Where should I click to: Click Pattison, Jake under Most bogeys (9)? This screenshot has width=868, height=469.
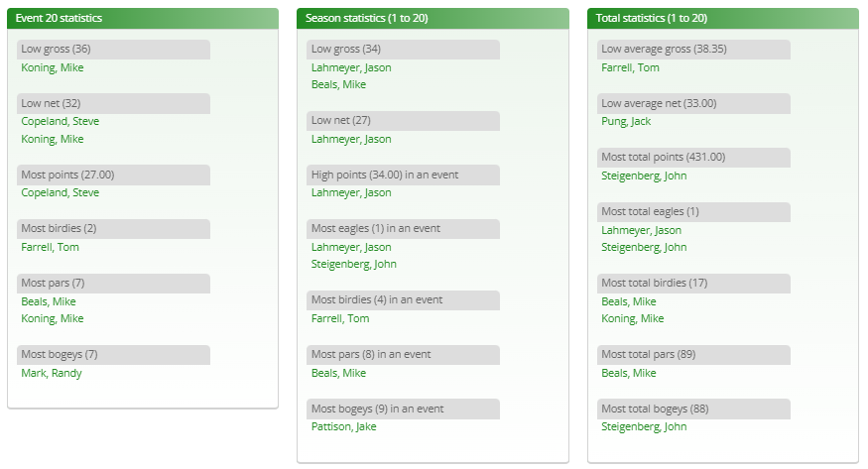pos(344,426)
